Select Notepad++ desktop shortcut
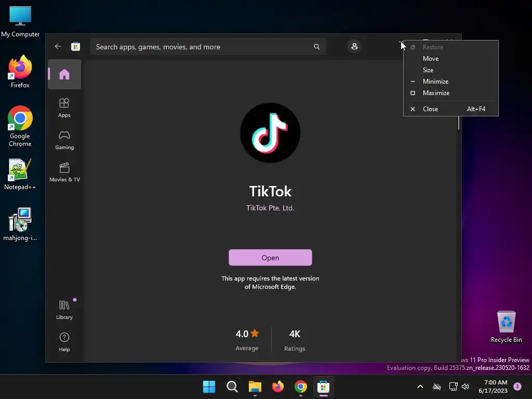532x399 pixels. pyautogui.click(x=20, y=174)
